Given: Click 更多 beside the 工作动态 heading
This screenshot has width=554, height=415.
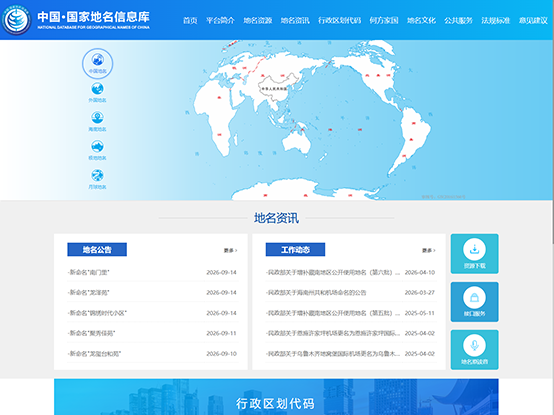Looking at the screenshot, I should pos(429,250).
